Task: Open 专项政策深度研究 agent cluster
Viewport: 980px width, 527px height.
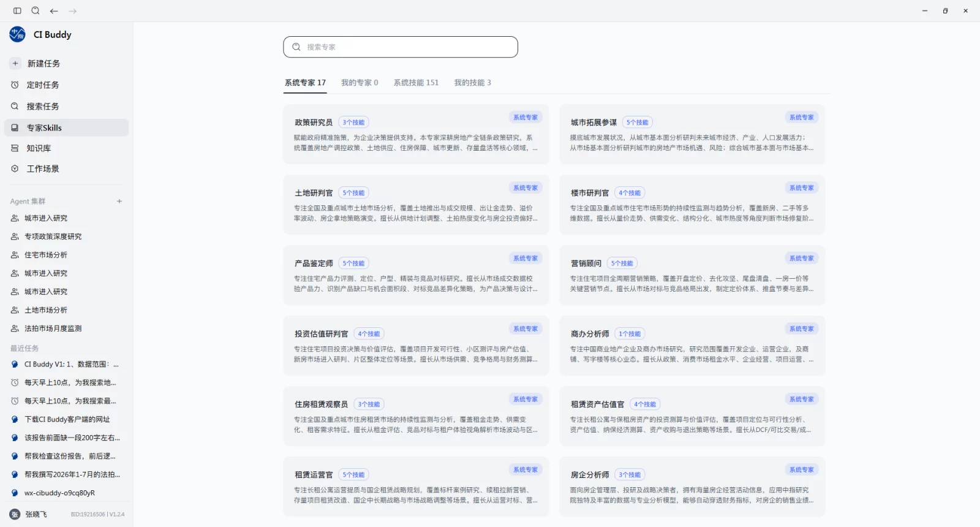Action: point(66,237)
